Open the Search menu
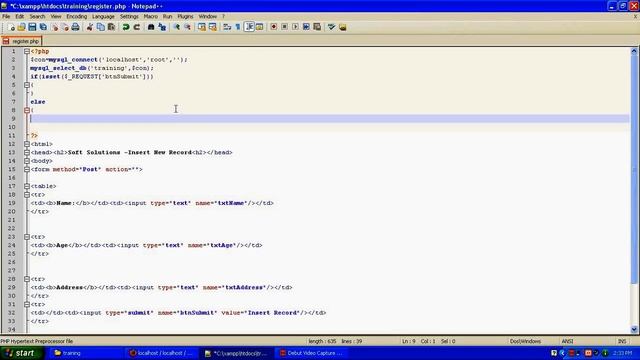 tap(37, 17)
